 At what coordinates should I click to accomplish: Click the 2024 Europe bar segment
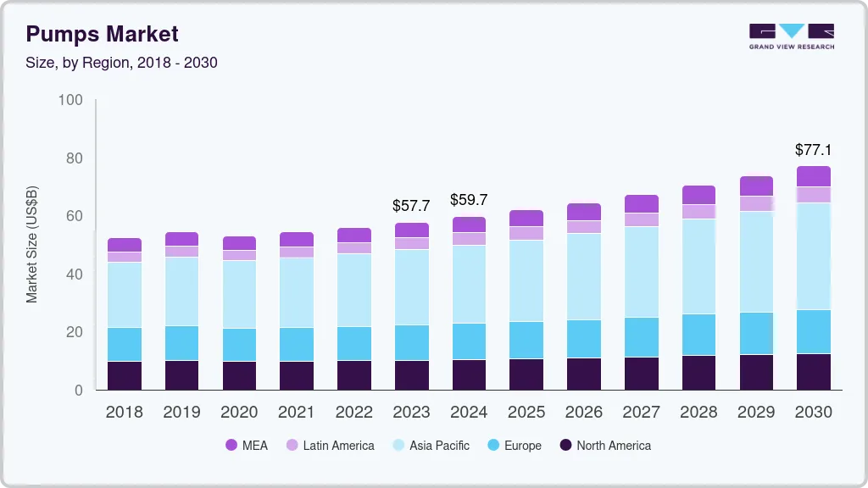coord(469,341)
